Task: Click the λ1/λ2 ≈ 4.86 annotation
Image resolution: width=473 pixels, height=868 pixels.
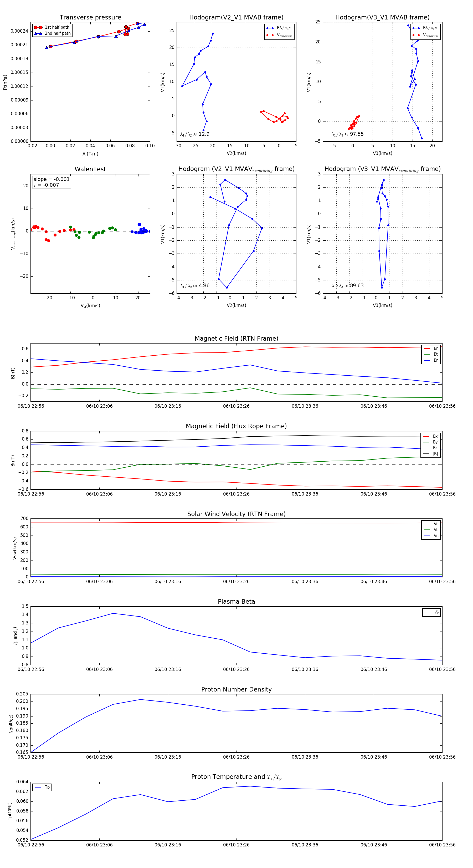Action: tap(195, 286)
